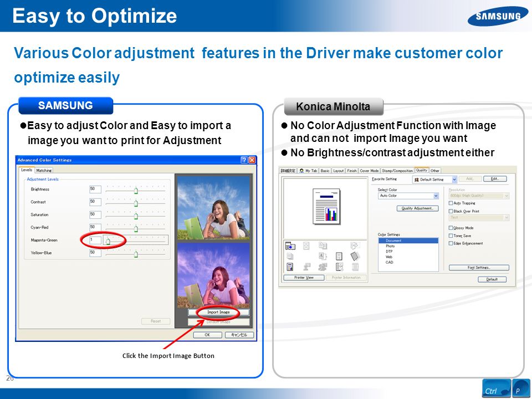Click the Saturation slider handle
Viewport: 532px width, 399px height.
(136, 216)
